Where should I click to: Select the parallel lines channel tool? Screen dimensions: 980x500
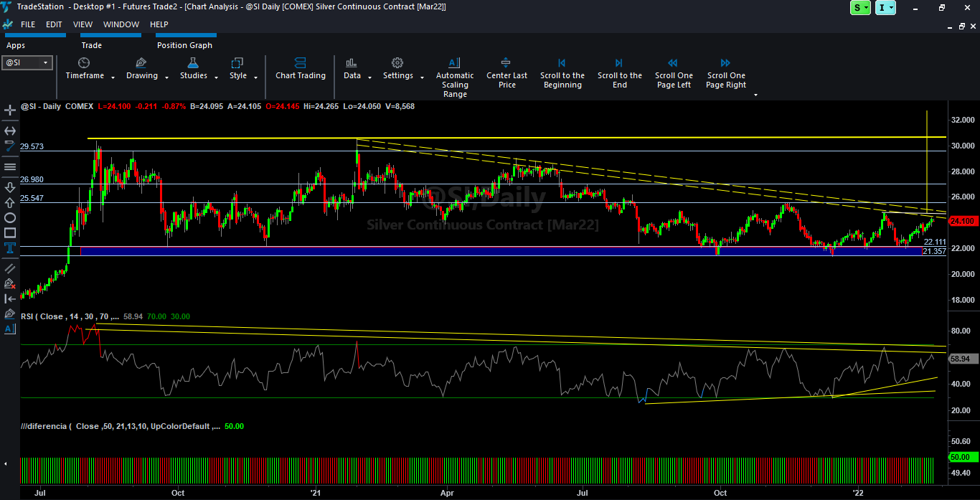click(10, 268)
